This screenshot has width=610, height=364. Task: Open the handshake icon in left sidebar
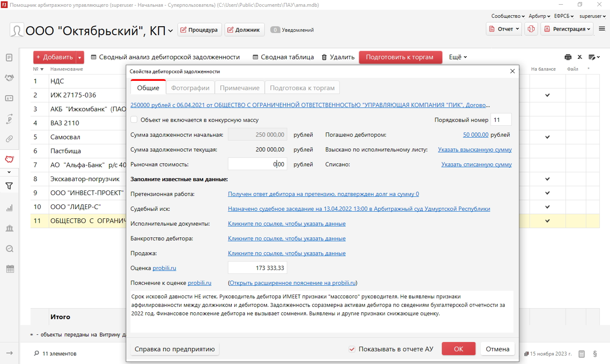click(9, 78)
